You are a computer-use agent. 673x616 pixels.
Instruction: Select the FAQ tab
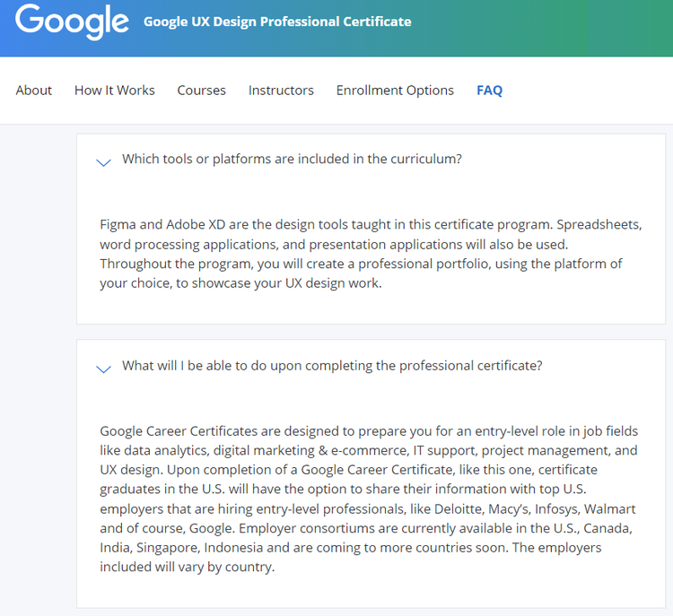[489, 90]
